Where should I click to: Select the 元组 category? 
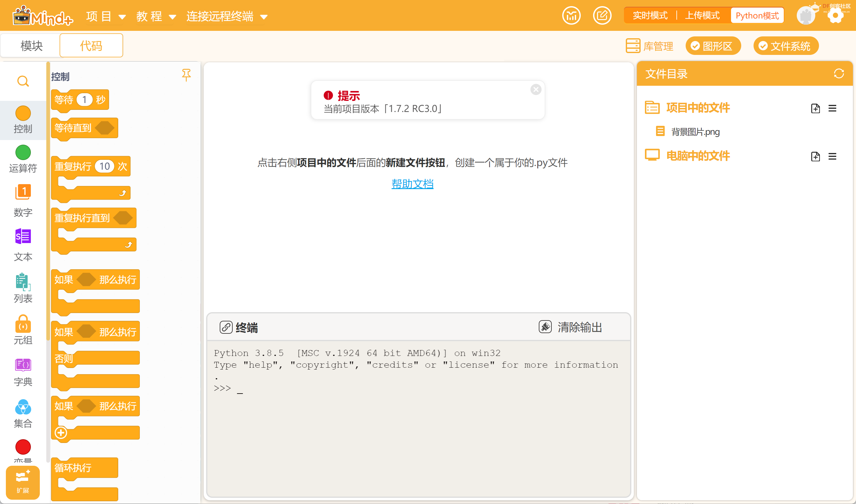click(23, 329)
